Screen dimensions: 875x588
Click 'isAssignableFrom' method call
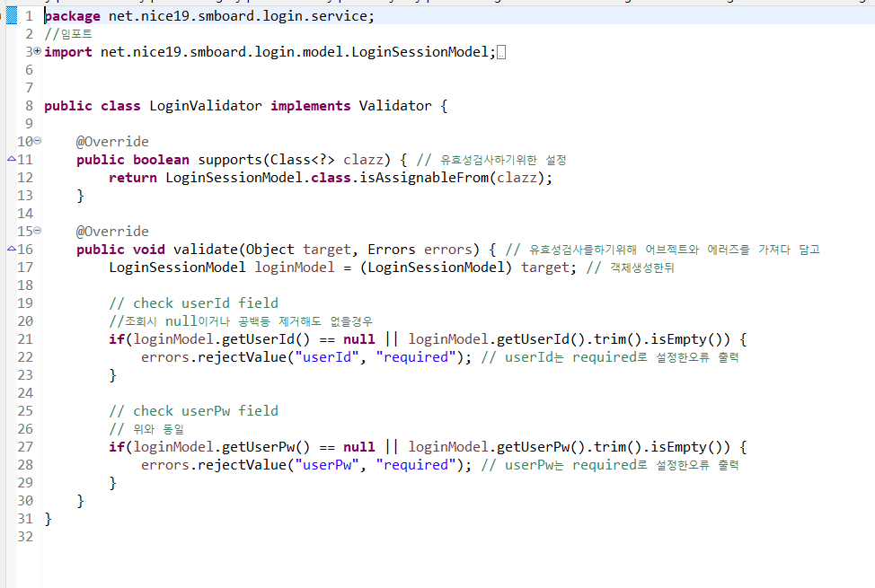pyautogui.click(x=424, y=178)
